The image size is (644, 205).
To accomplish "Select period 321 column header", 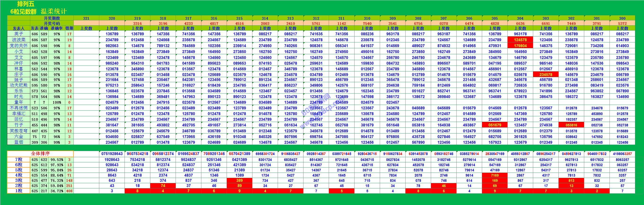I will click(86, 18).
